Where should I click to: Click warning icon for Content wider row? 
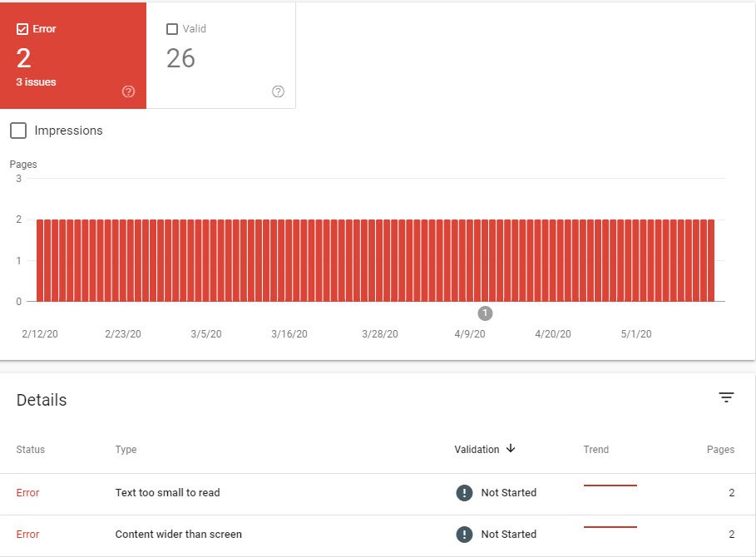[x=464, y=534]
